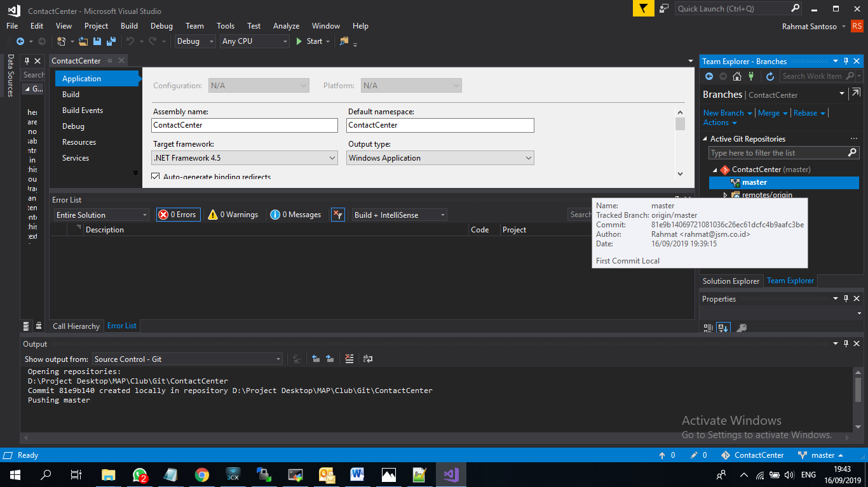Click the Manage Connections plug icon
The width and height of the screenshot is (868, 487).
point(751,76)
